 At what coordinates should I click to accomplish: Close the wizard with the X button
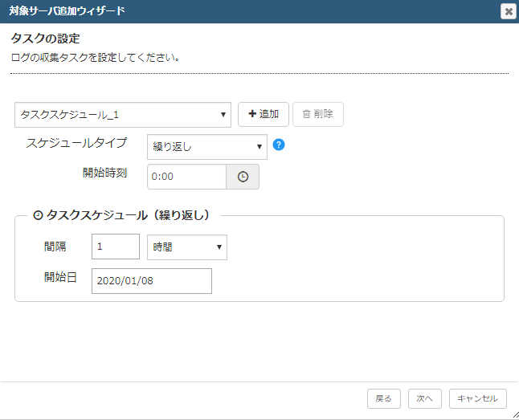pos(509,11)
